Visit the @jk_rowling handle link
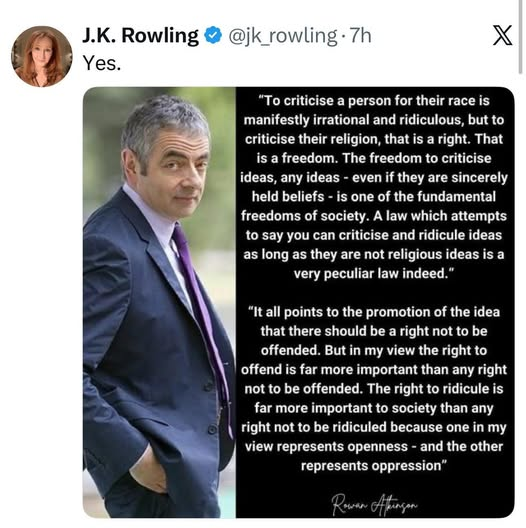The image size is (526, 528). point(283,36)
